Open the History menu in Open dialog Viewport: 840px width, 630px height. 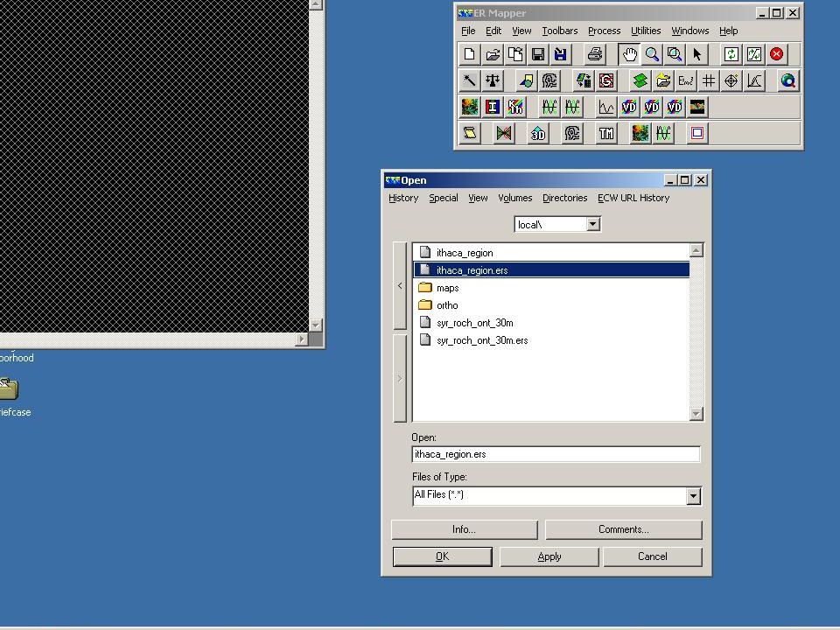coord(403,198)
